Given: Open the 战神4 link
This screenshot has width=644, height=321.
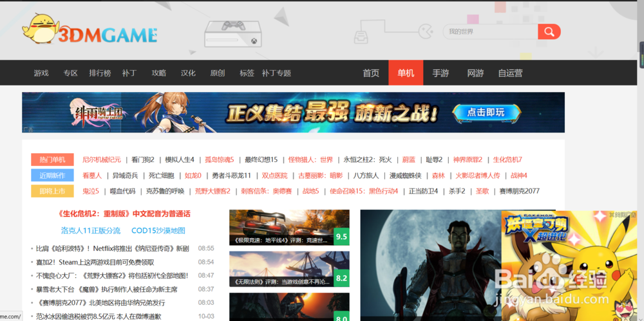Looking at the screenshot, I should click(518, 176).
